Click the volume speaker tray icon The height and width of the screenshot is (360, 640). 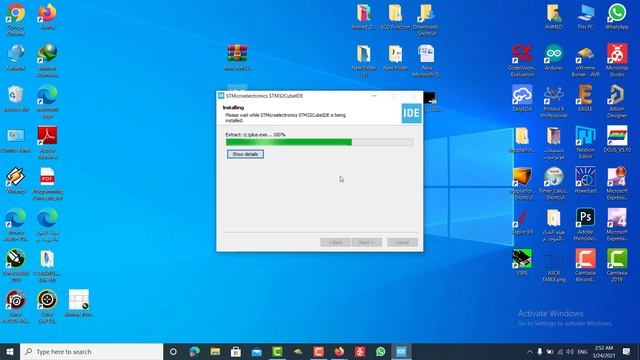pyautogui.click(x=570, y=351)
